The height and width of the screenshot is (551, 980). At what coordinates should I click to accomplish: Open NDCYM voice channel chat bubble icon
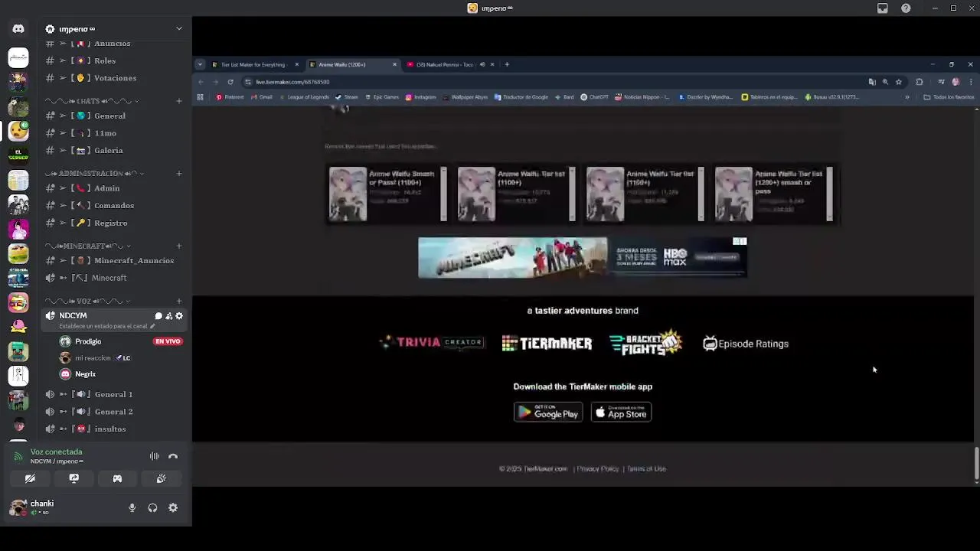(x=158, y=316)
